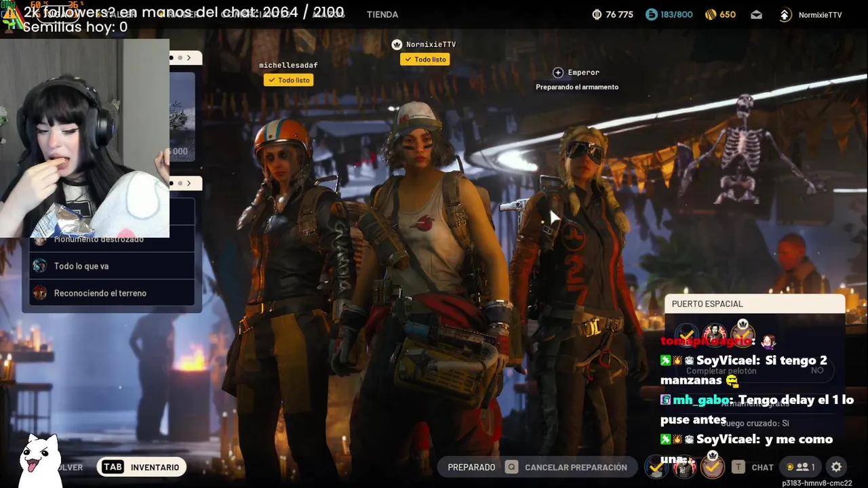The width and height of the screenshot is (868, 488).
Task: Advance the lower quest panel's page chevron
Action: [x=189, y=183]
